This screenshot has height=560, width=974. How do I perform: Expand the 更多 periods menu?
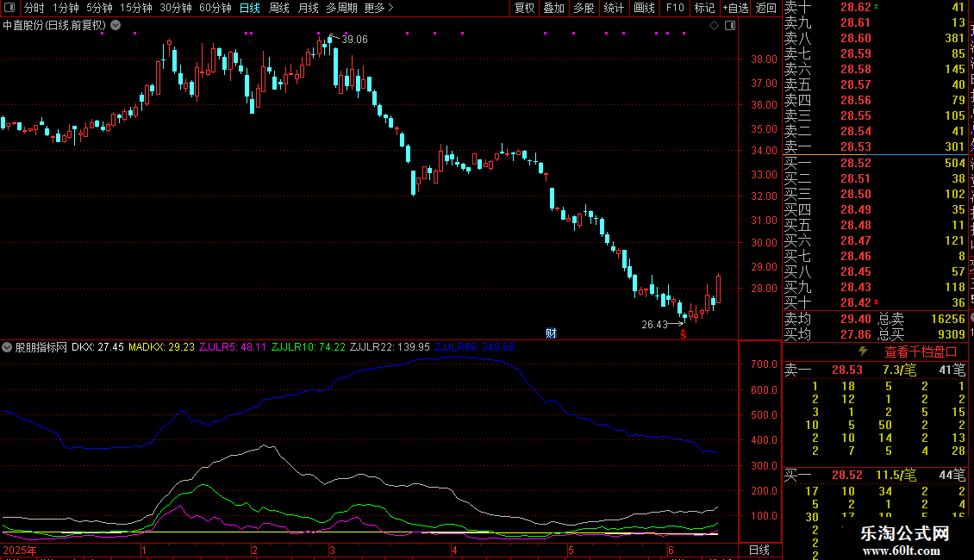(x=378, y=8)
